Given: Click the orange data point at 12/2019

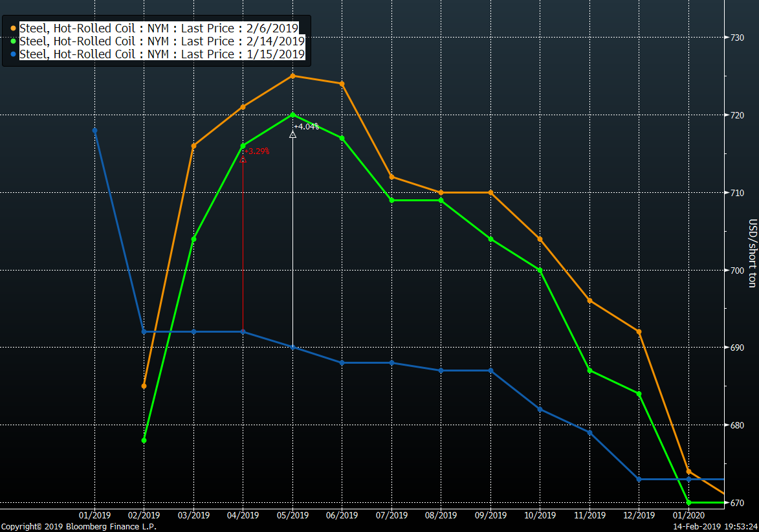Looking at the screenshot, I should (x=639, y=331).
